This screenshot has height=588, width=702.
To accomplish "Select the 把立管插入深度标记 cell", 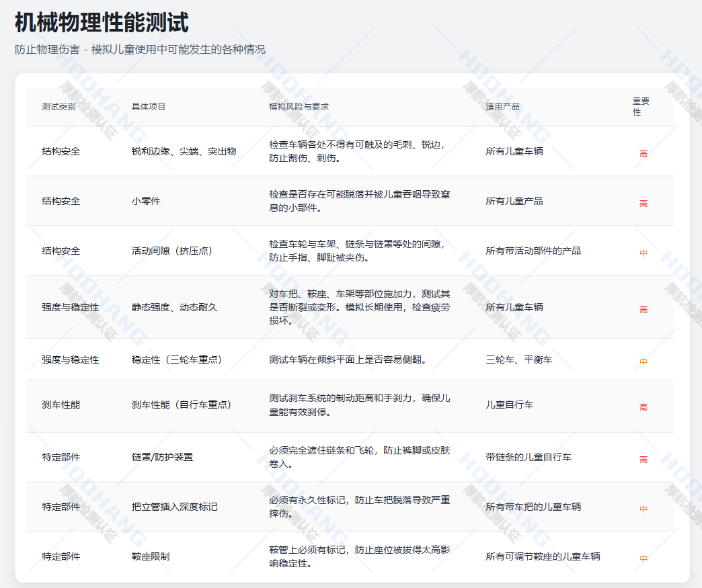I will tap(175, 507).
